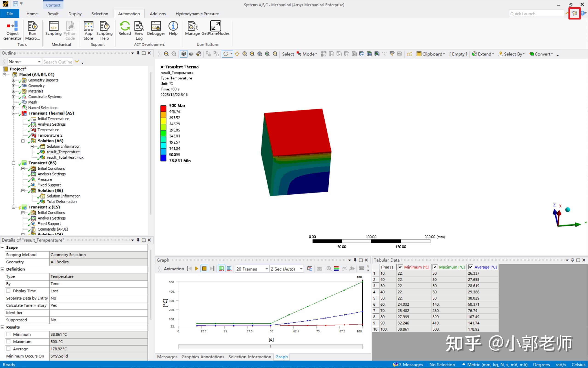
Task: Open the App Store
Action: click(88, 30)
